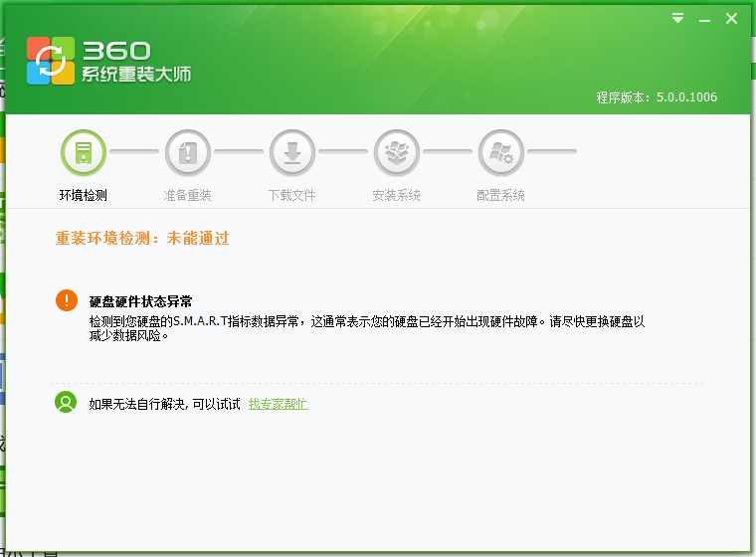Click the 安装系统 step label
The width and height of the screenshot is (756, 557).
coord(397,195)
